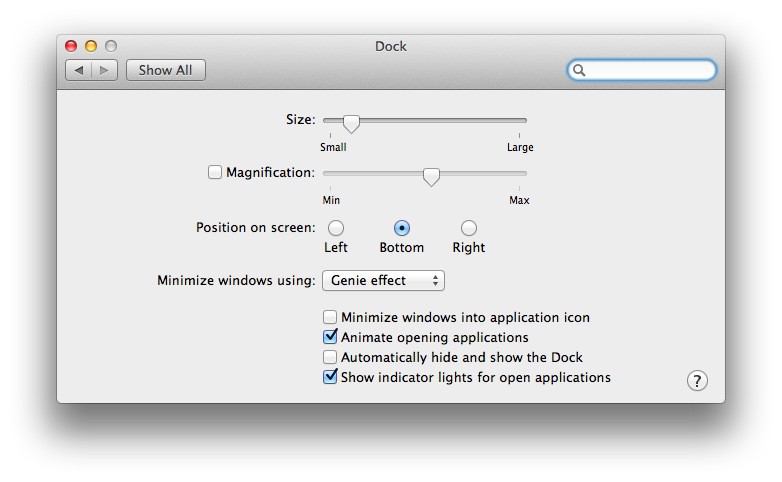This screenshot has height=482, width=782.
Task: Enable the Magnification checkbox
Action: tap(215, 172)
